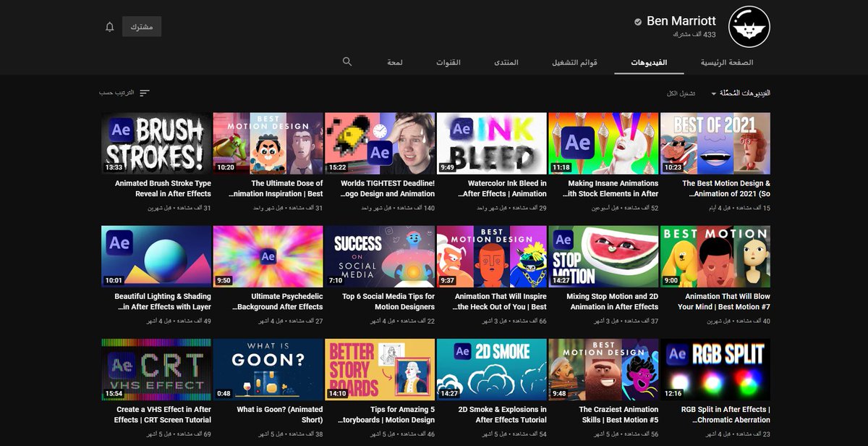Click the 15:22 duration badge
This screenshot has height=446, width=868.
[337, 167]
